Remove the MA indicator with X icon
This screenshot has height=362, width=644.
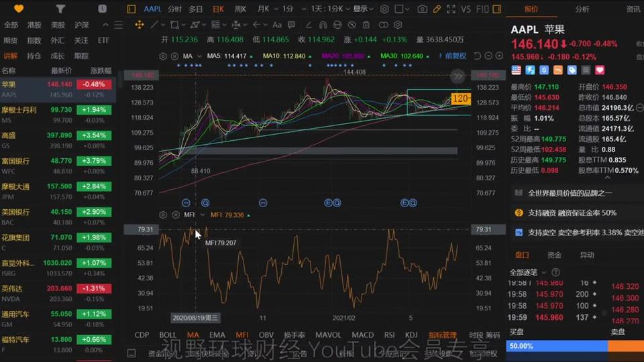(x=174, y=56)
